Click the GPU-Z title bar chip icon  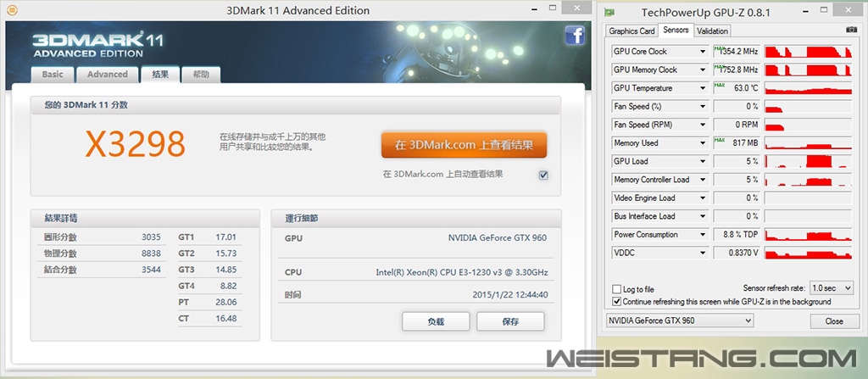(x=609, y=12)
